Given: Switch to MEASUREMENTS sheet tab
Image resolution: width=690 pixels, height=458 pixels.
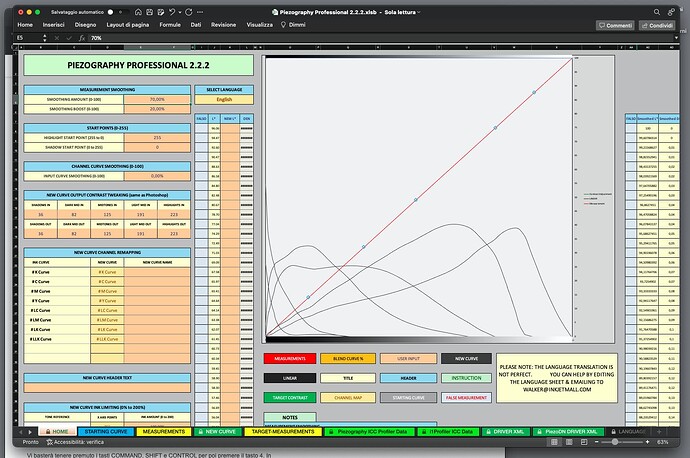Looking at the screenshot, I should click(164, 432).
